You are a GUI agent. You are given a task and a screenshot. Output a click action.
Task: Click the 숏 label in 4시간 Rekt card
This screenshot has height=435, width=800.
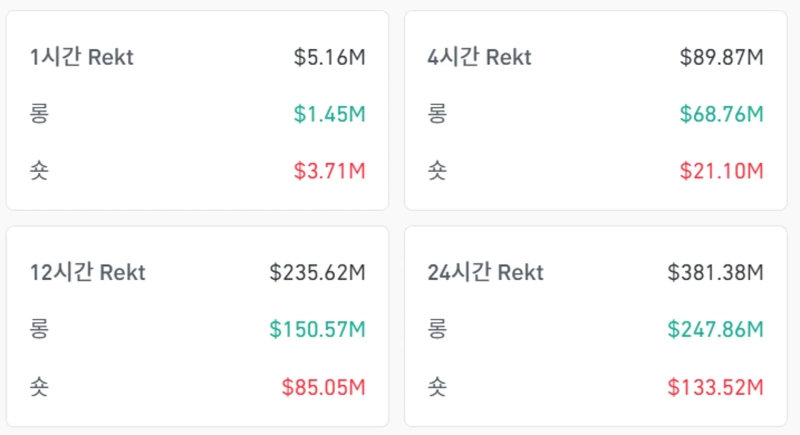(437, 171)
